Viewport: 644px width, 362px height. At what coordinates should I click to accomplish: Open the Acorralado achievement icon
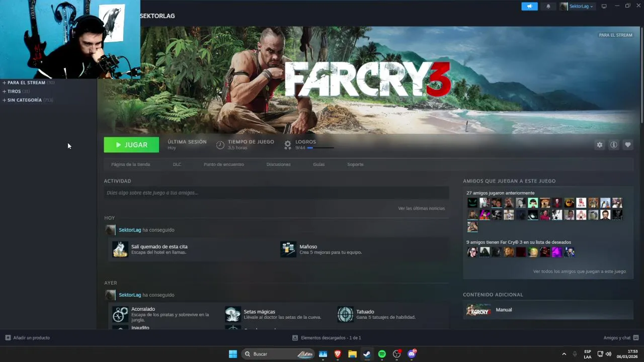[120, 314]
